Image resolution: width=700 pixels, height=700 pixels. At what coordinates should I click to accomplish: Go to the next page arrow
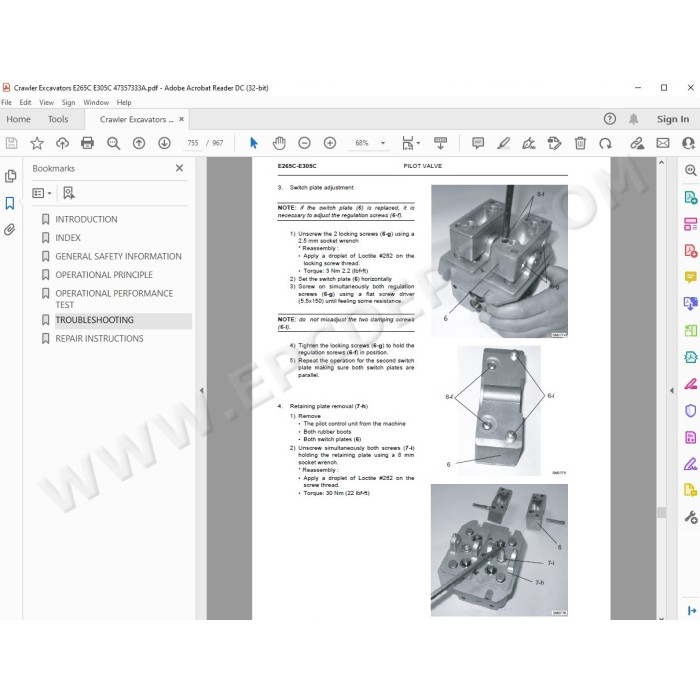[164, 143]
